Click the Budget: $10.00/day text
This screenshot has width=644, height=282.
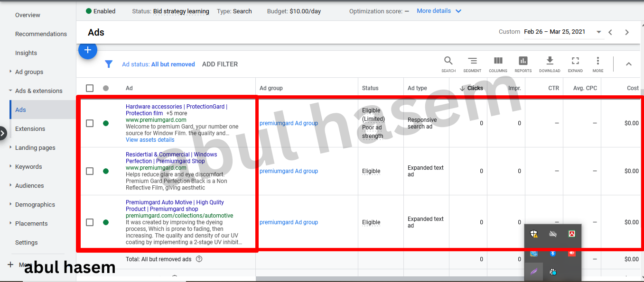[x=294, y=11]
